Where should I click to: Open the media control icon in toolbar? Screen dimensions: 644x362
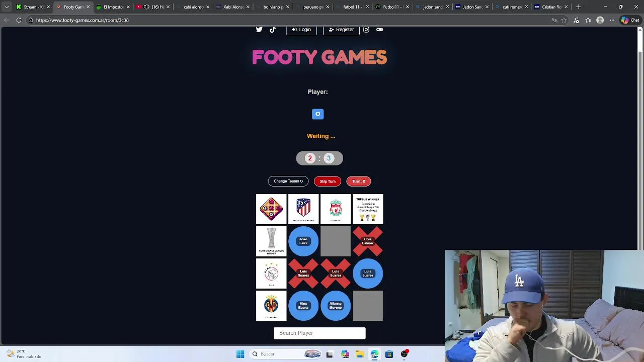click(x=577, y=20)
